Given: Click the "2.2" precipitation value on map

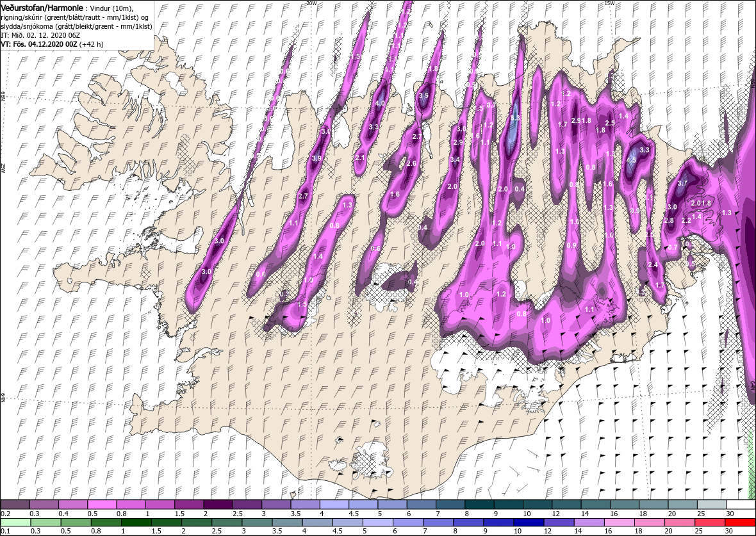Looking at the screenshot, I should [x=687, y=220].
